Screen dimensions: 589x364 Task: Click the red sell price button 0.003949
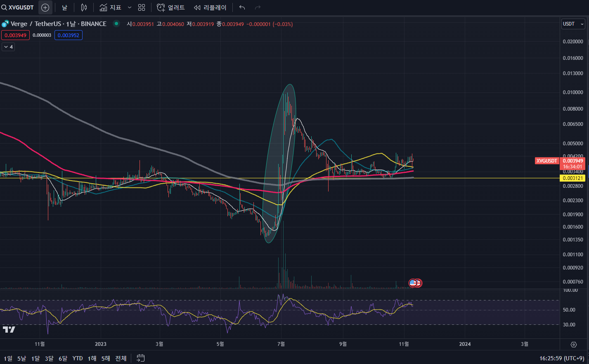tap(15, 35)
